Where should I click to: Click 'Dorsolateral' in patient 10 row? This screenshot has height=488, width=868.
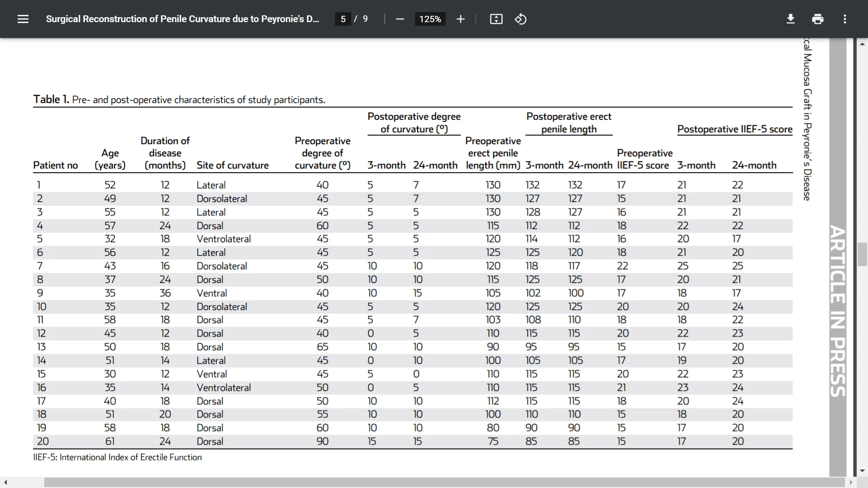pos(222,307)
